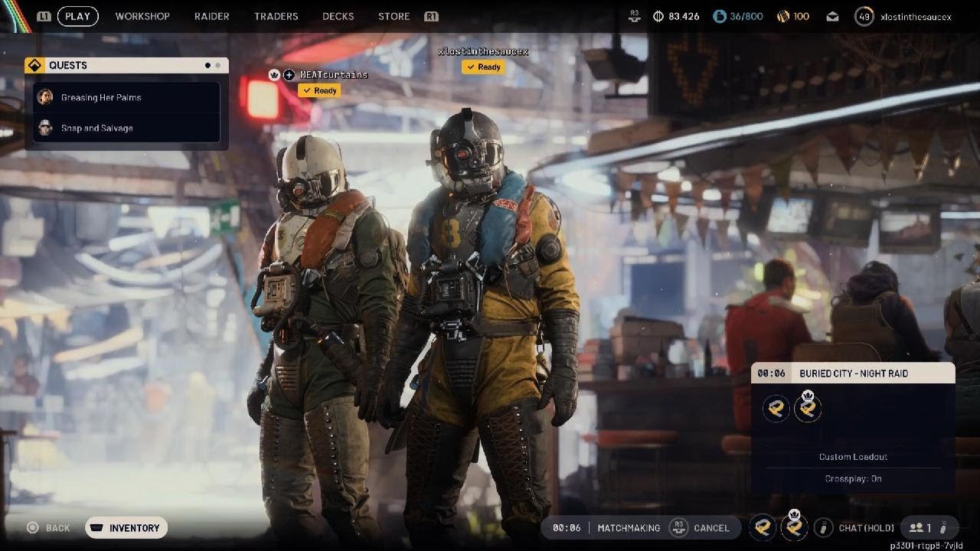Viewport: 980px width, 551px height.
Task: Open the party members count icon
Action: point(920,527)
